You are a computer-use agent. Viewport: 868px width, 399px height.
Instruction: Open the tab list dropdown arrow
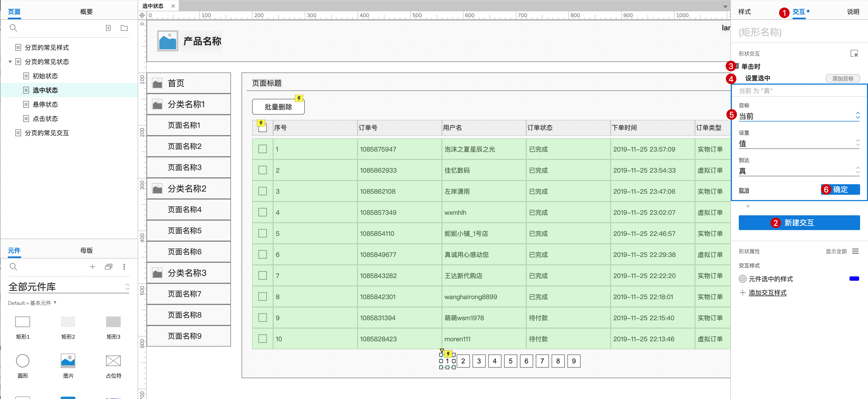click(725, 6)
